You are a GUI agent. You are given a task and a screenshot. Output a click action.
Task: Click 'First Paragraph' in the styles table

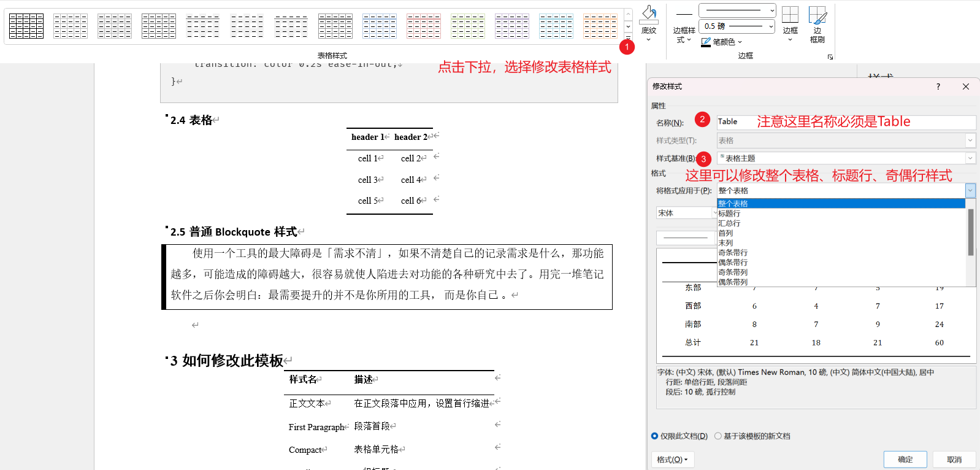tap(316, 427)
